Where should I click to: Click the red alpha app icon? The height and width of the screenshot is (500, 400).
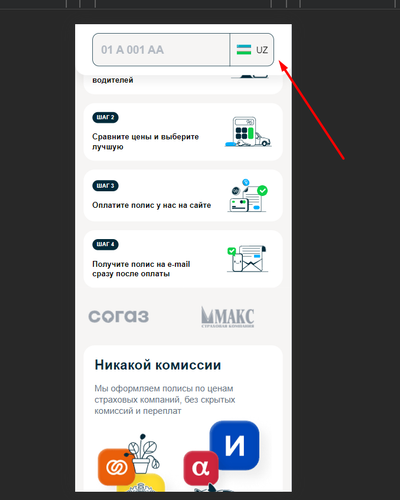pos(201,468)
